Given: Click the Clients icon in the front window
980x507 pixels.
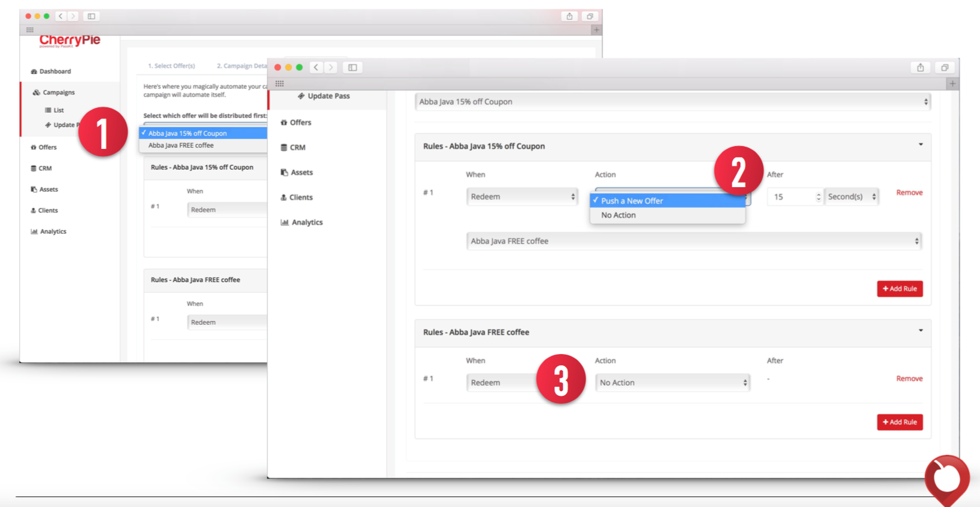Looking at the screenshot, I should pos(284,197).
